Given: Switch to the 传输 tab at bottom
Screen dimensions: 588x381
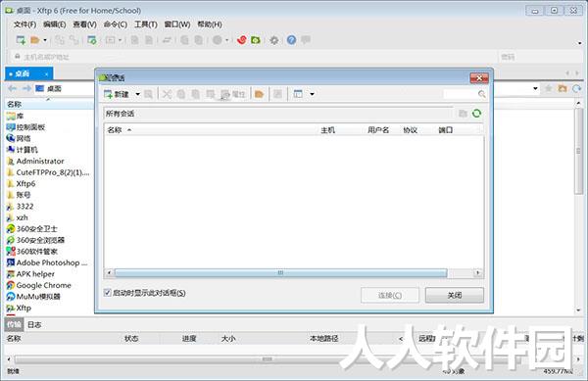Looking at the screenshot, I should (x=15, y=325).
